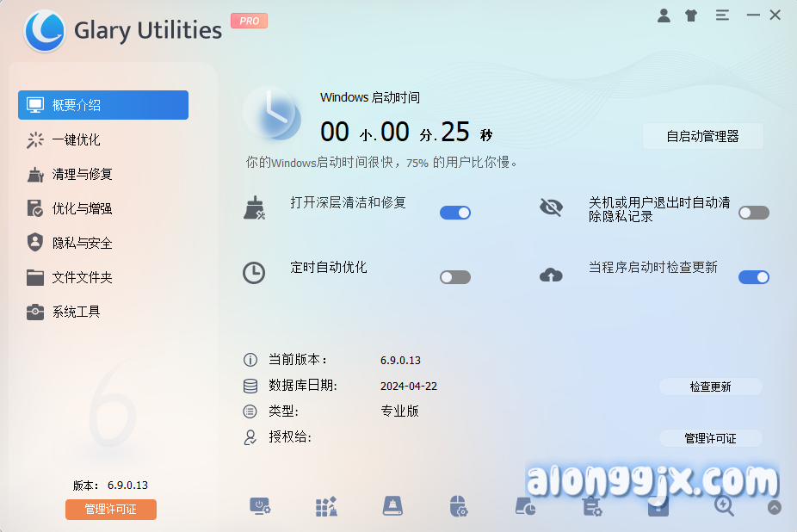
Task: Click the list icon beside 类型
Action: 250,411
